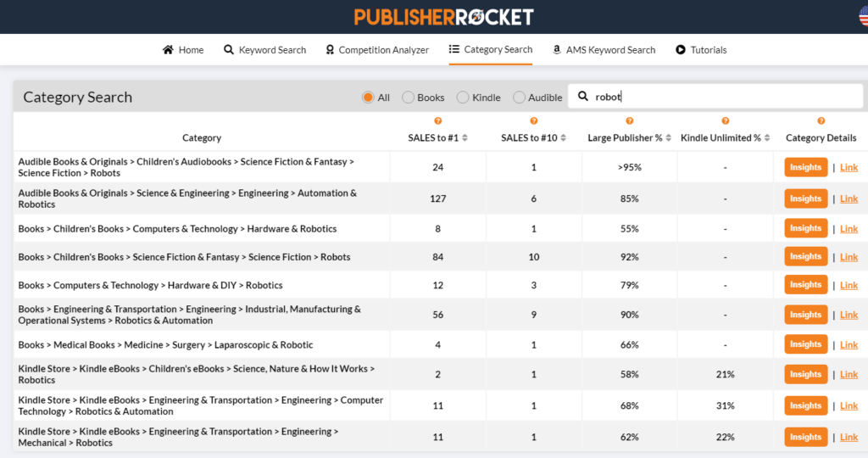
Task: Follow Link for Laparoscopic & Robotic surgery
Action: 849,345
